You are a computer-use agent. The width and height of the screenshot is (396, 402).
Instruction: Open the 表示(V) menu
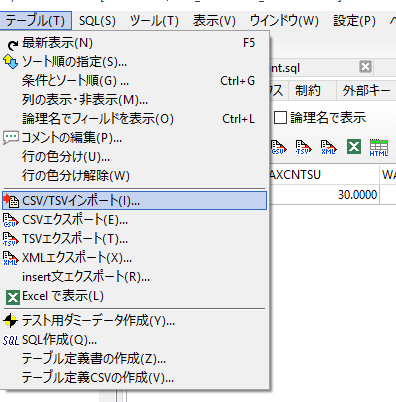click(x=214, y=21)
